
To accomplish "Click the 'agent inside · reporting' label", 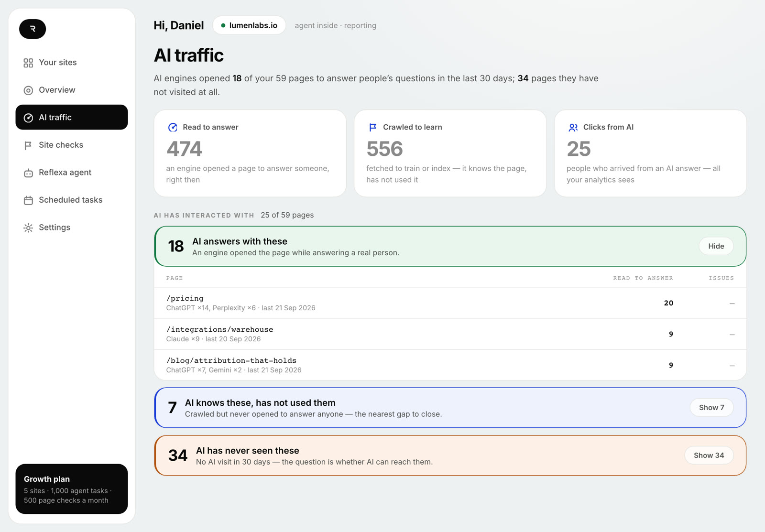I will pos(335,26).
